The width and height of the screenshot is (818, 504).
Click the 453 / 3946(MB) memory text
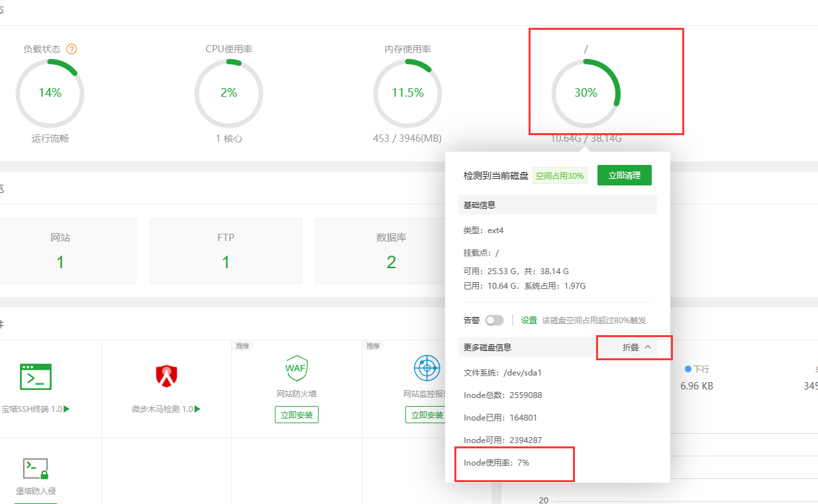click(407, 138)
